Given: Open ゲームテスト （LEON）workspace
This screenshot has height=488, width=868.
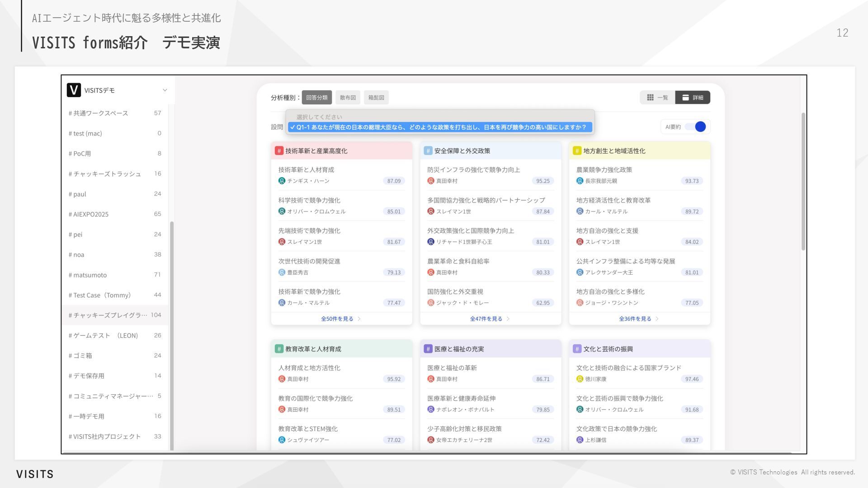Looking at the screenshot, I should pos(115,335).
